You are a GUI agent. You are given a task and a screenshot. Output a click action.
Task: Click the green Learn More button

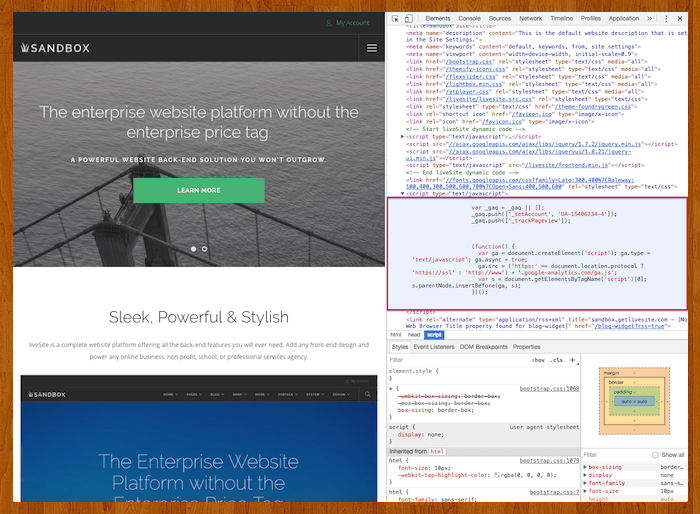(199, 190)
